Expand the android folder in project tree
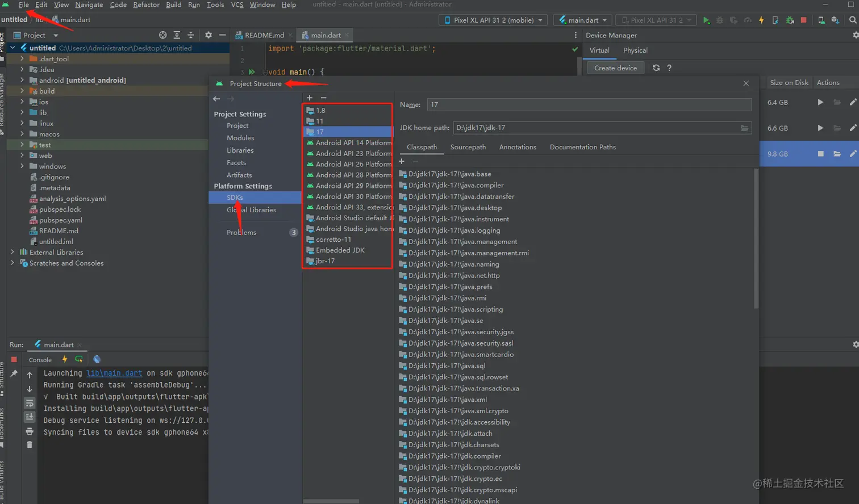The width and height of the screenshot is (859, 504). (22, 80)
